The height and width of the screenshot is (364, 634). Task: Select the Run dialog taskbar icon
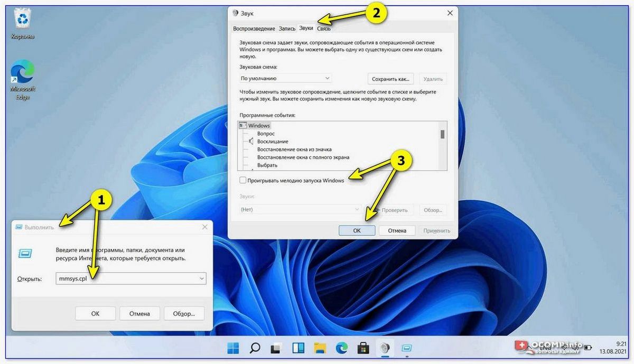coord(406,348)
